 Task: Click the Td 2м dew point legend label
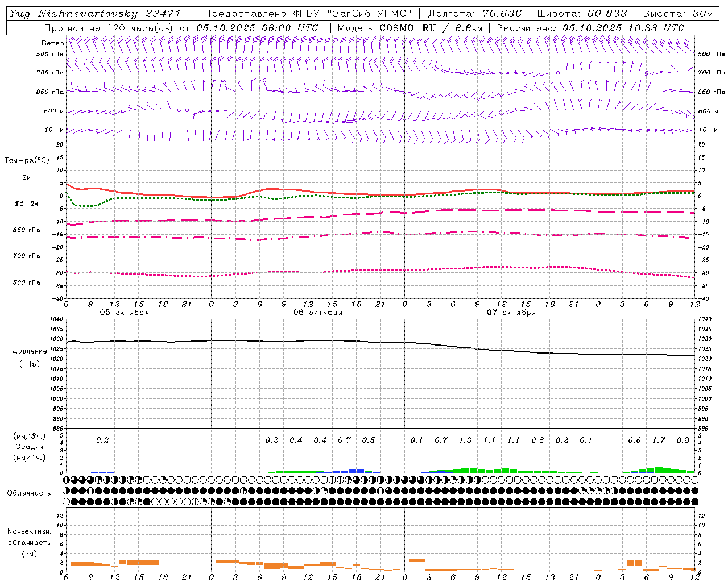tap(26, 203)
